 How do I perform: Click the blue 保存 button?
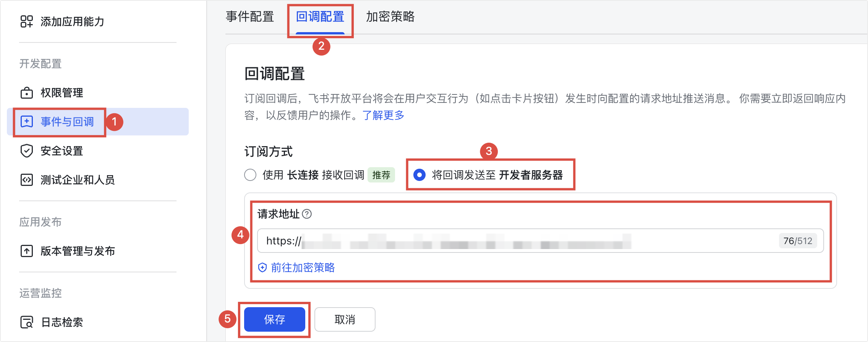click(275, 319)
